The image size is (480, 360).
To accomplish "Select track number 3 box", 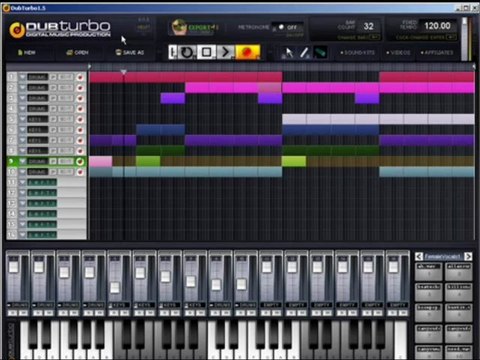I will [x=12, y=98].
